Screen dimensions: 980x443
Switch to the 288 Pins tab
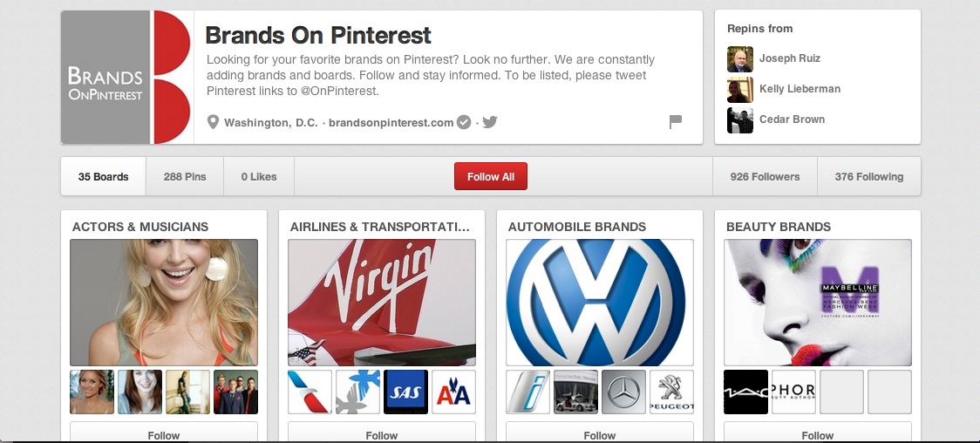(185, 177)
